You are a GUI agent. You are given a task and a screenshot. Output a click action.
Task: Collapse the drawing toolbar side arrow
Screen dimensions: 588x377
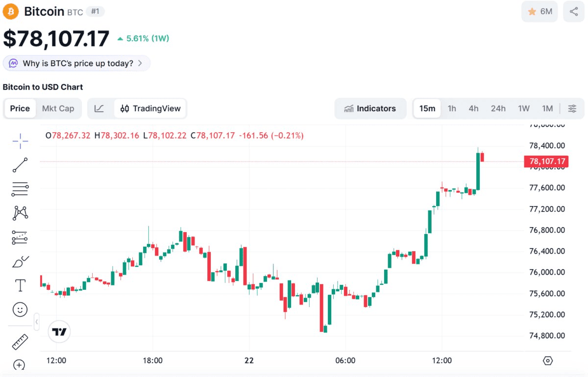(x=37, y=322)
